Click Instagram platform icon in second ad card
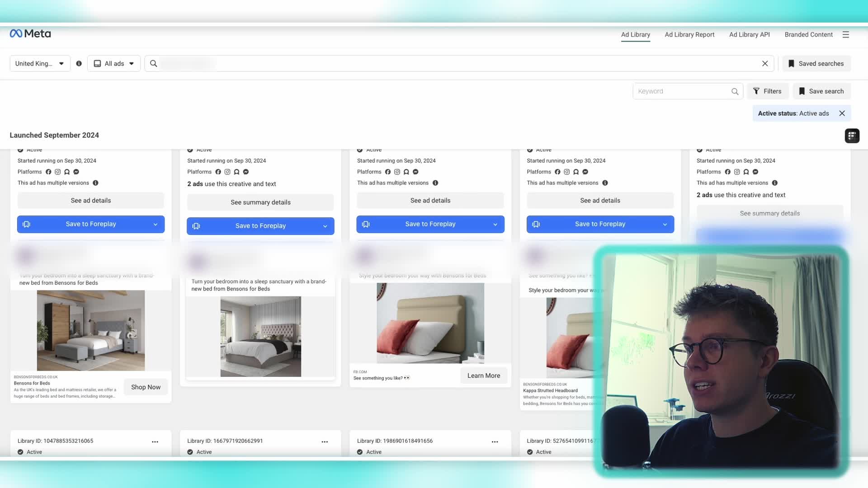The height and width of the screenshot is (488, 868). (x=227, y=172)
